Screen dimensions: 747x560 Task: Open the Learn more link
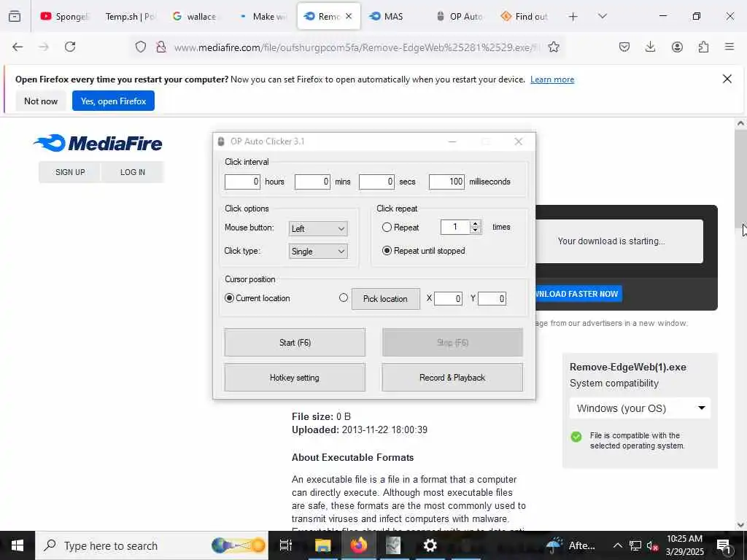[x=552, y=79]
